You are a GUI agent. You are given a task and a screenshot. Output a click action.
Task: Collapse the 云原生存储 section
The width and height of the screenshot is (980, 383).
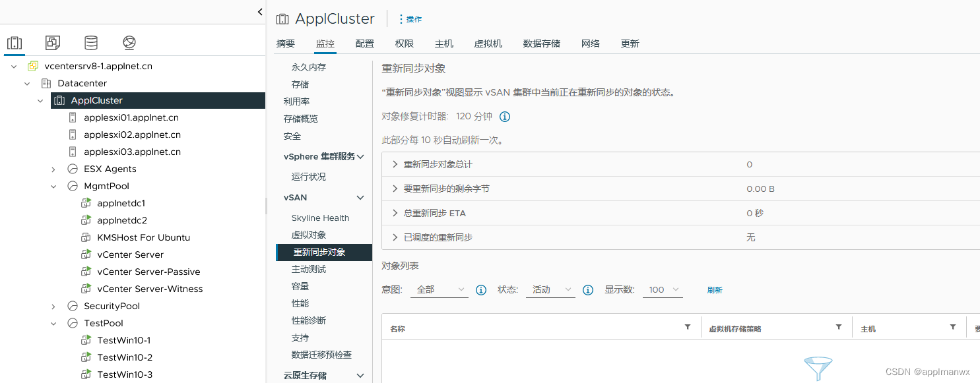click(360, 375)
